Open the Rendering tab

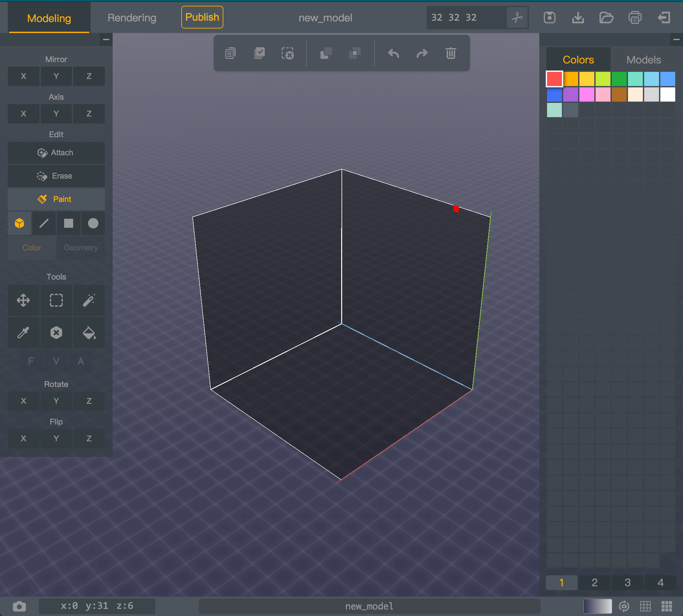[132, 17]
